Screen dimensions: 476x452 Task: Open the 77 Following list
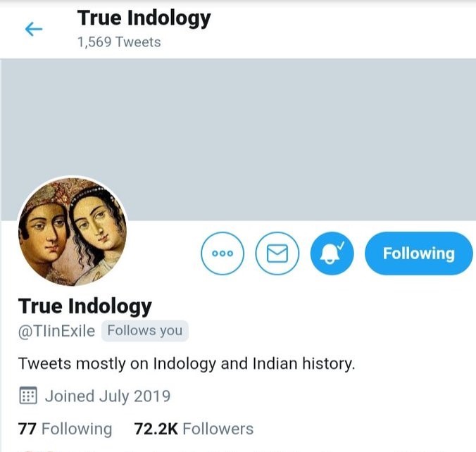pyautogui.click(x=65, y=429)
